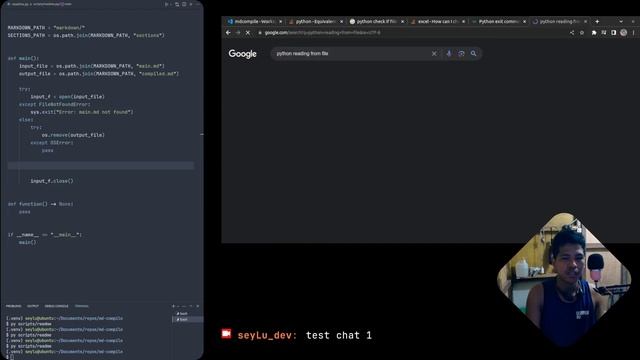640x360 pixels.
Task: Click the webcam diamond overlay
Action: tap(564, 280)
